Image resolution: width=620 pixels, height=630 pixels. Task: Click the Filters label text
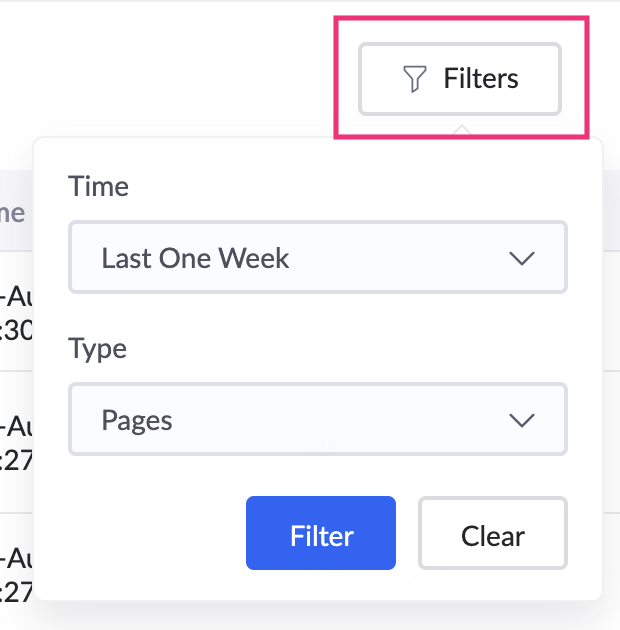(x=481, y=78)
